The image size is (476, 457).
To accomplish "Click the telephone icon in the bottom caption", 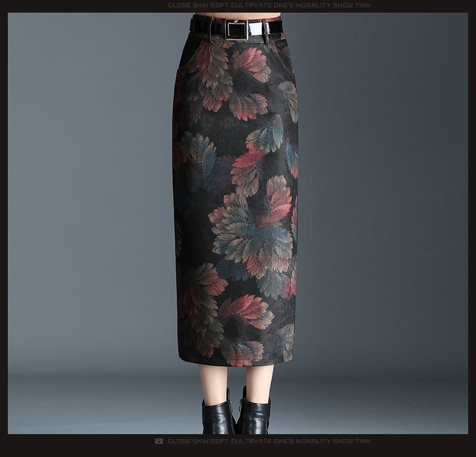I will click(159, 441).
